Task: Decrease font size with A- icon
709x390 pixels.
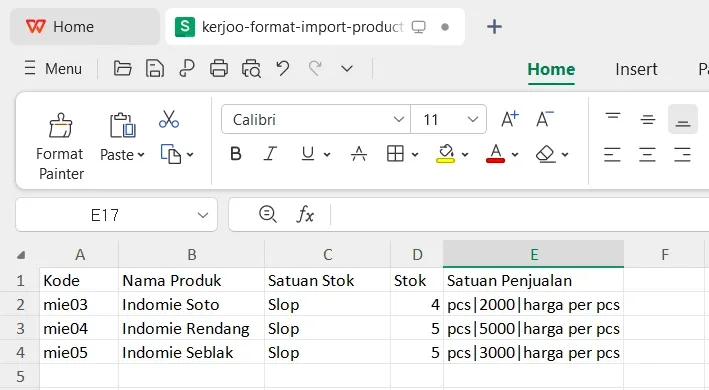Action: (544, 119)
